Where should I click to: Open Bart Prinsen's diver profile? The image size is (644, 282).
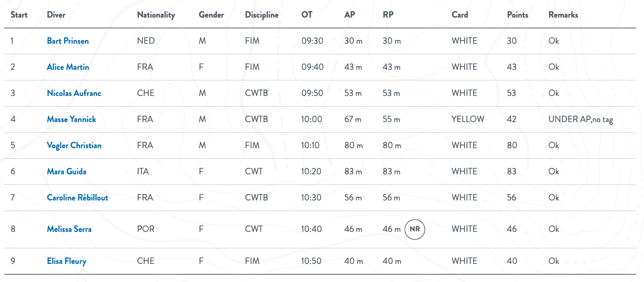coord(68,41)
